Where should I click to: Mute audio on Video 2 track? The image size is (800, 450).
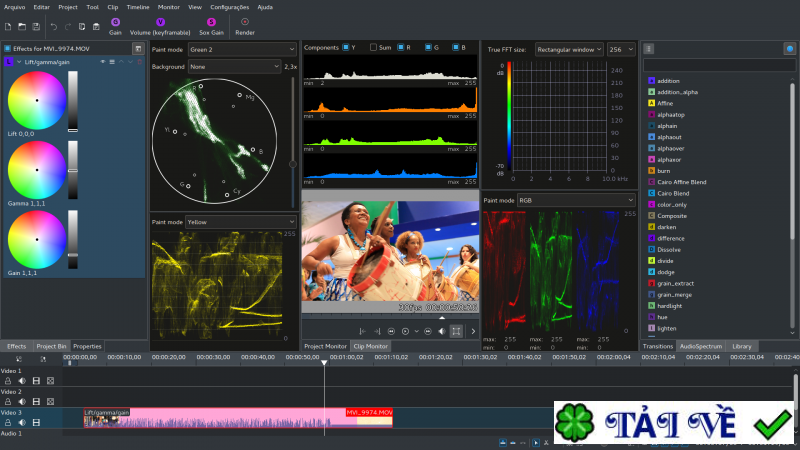pyautogui.click(x=22, y=401)
